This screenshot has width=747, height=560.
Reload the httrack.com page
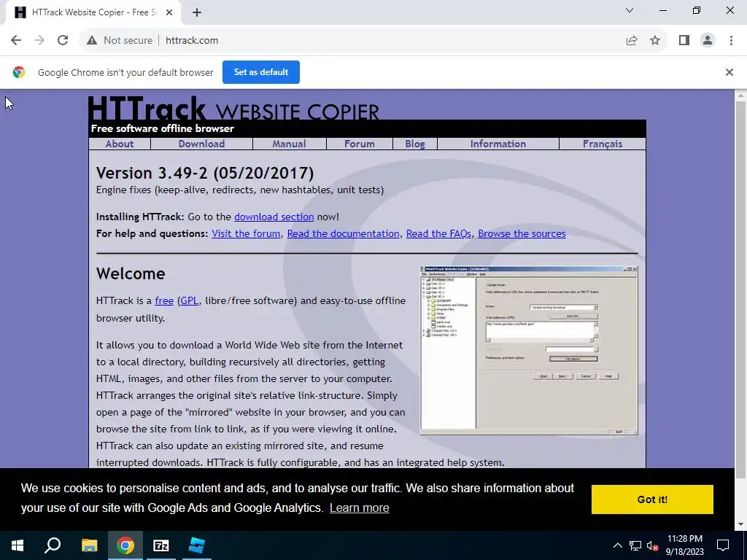point(63,41)
